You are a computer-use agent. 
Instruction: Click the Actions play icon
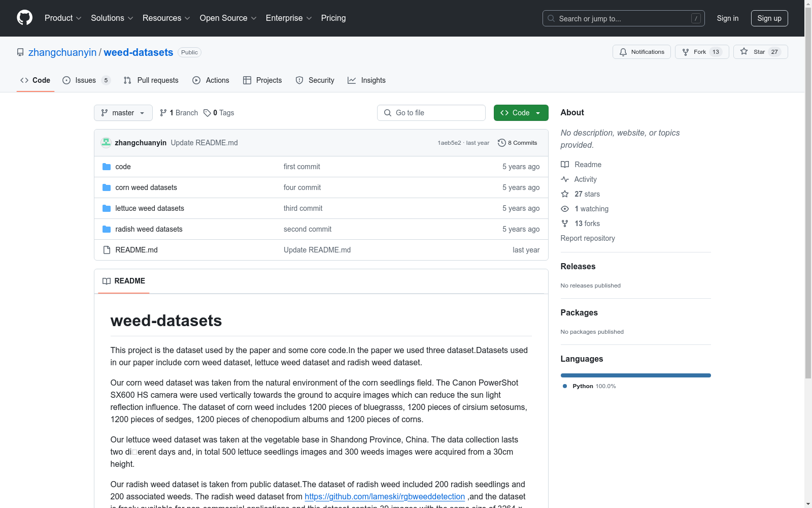[x=196, y=80]
